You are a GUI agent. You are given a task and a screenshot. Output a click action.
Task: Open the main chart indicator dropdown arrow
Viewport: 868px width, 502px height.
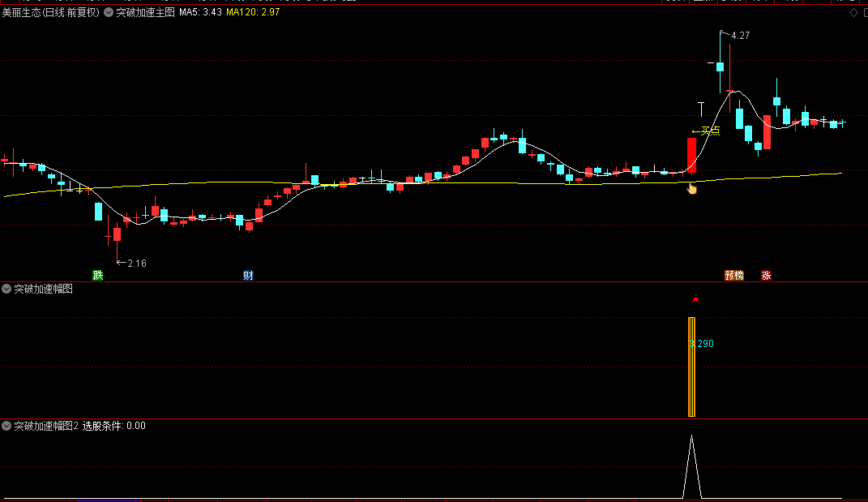tap(109, 12)
